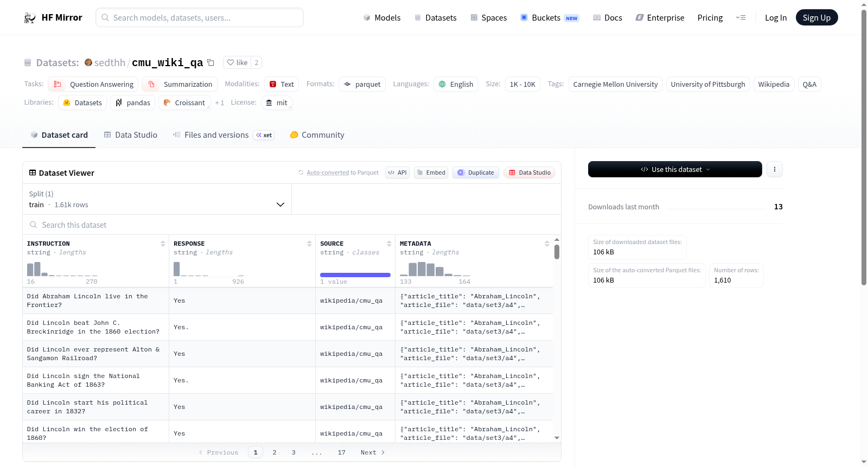Click the SOURCE classes value bar
The width and height of the screenshot is (868, 467).
(x=355, y=275)
